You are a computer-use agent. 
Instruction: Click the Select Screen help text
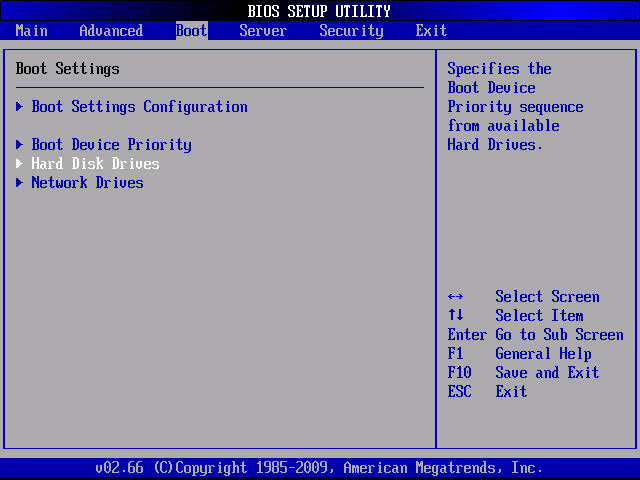[x=547, y=297]
